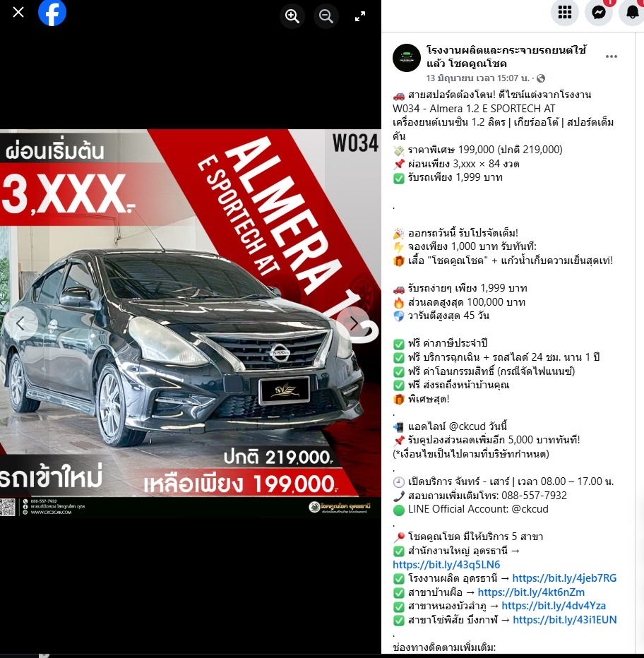Click the phone number 088-557-7932 text
The height and width of the screenshot is (658, 644).
pos(534,496)
